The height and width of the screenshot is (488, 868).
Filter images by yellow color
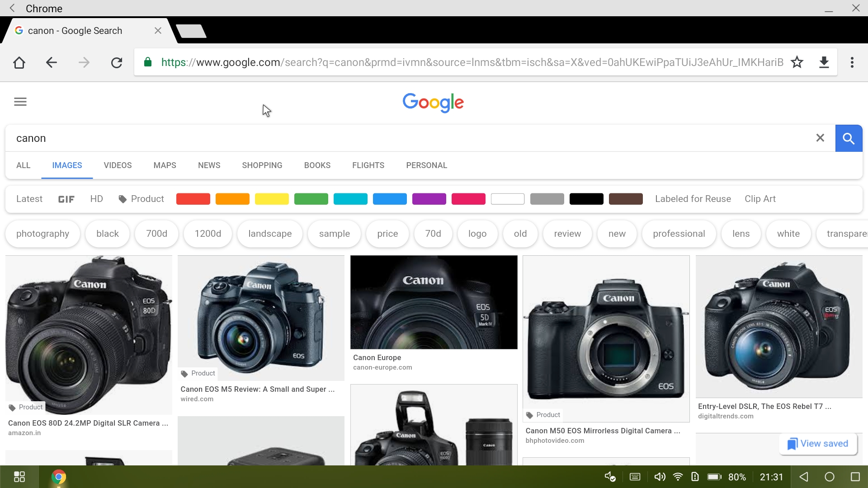point(272,199)
